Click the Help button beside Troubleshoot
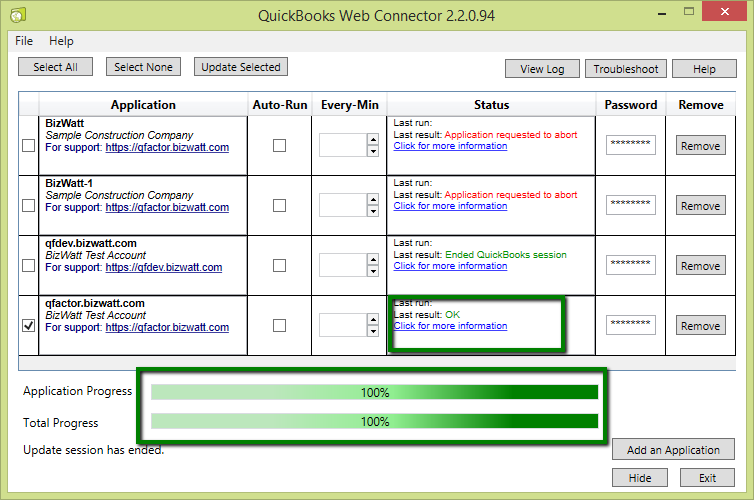 (x=704, y=69)
